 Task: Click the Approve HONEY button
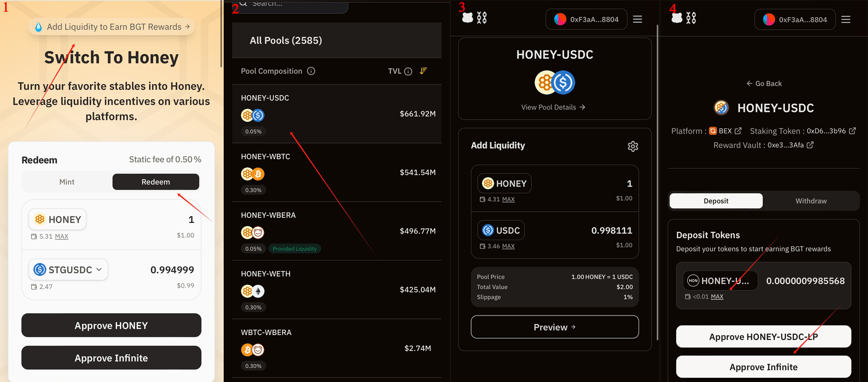[111, 325]
